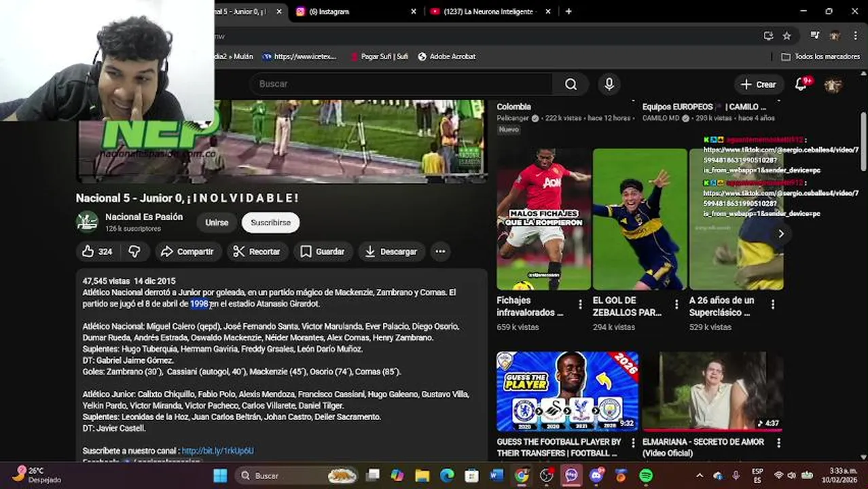Click the Unirse button

217,223
